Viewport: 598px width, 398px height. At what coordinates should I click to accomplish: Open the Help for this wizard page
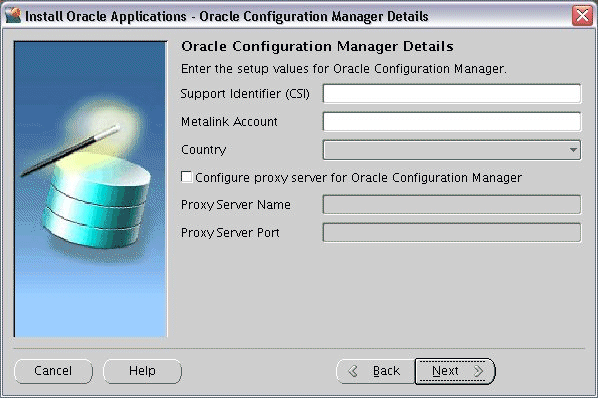[x=142, y=371]
